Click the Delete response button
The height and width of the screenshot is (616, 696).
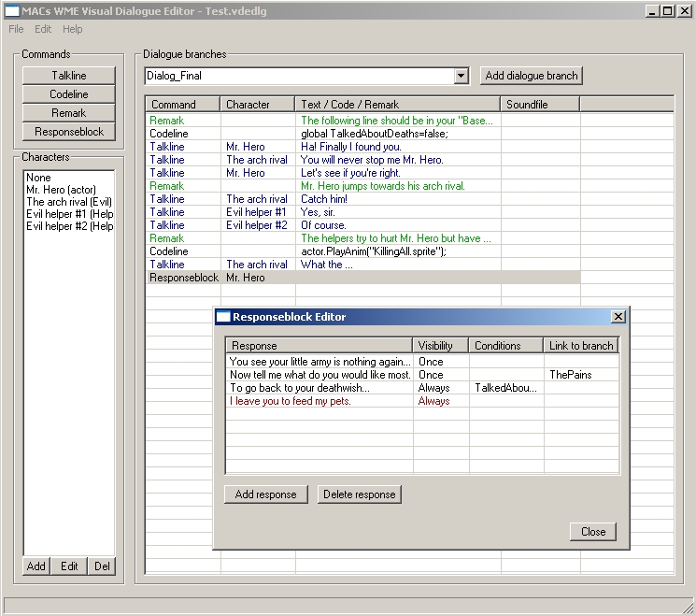click(359, 494)
